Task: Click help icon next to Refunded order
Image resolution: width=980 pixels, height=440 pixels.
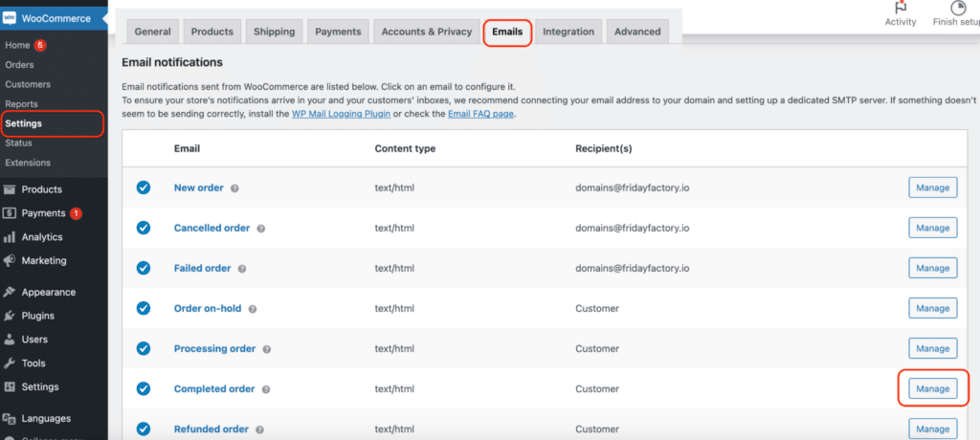Action: (259, 430)
